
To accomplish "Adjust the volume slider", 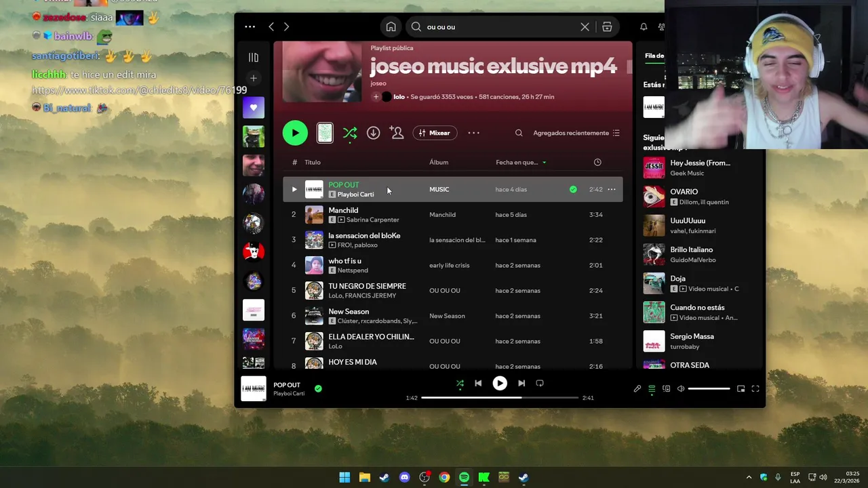I will 709,388.
